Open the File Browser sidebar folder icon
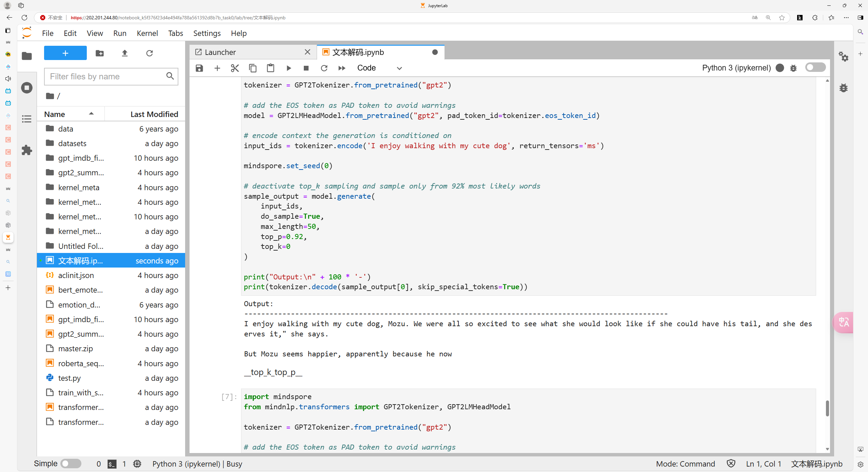 (x=27, y=56)
